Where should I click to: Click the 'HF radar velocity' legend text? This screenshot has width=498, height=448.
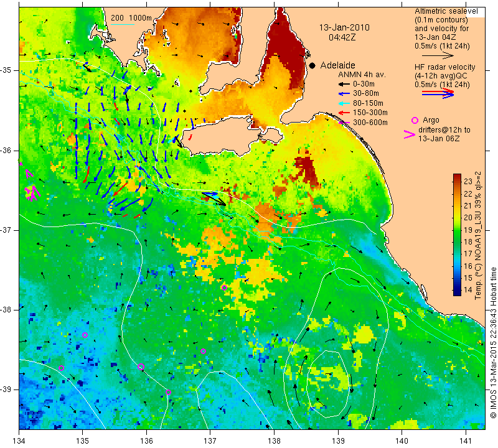(x=444, y=67)
